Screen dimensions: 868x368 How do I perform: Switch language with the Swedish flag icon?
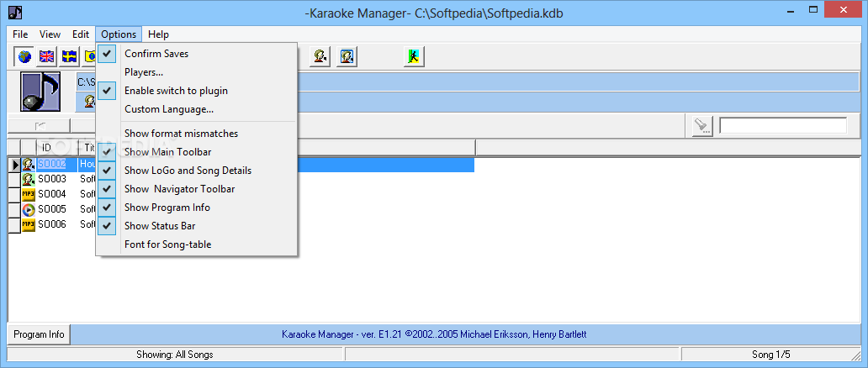point(69,56)
